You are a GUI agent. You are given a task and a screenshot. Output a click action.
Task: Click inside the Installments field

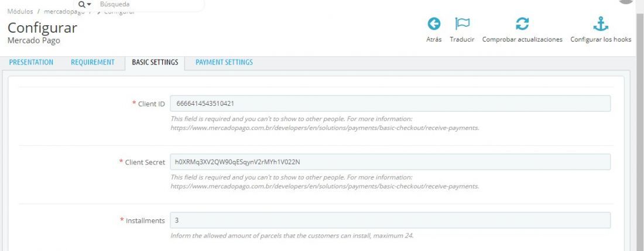(390, 220)
